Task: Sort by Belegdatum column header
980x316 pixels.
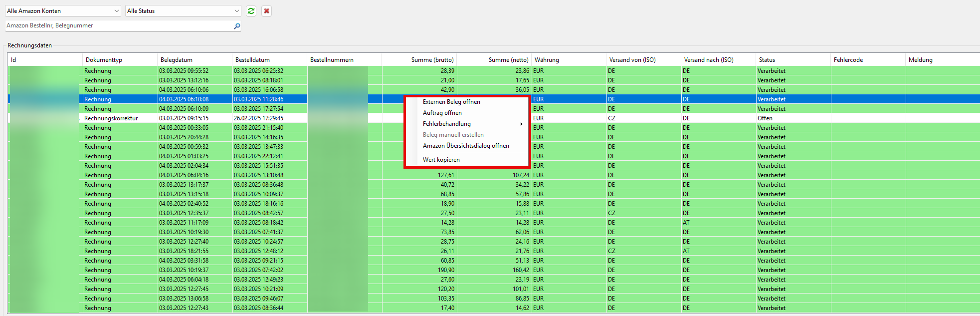Action: pyautogui.click(x=176, y=60)
